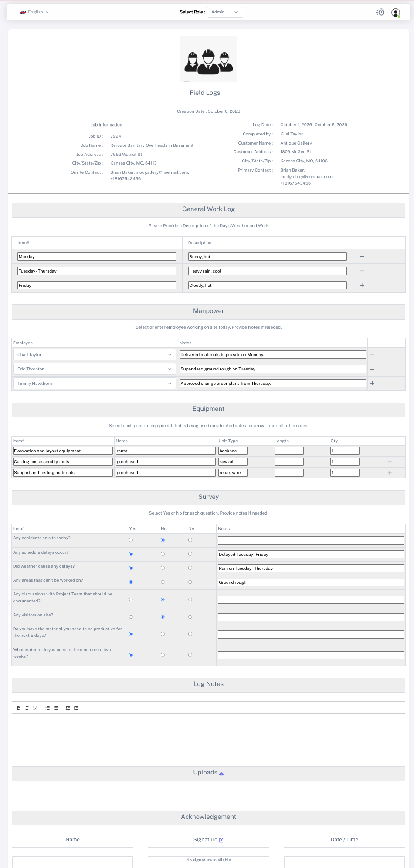Viewport: 414px width, 868px height.
Task: Remove the Monday work log row
Action: [362, 257]
